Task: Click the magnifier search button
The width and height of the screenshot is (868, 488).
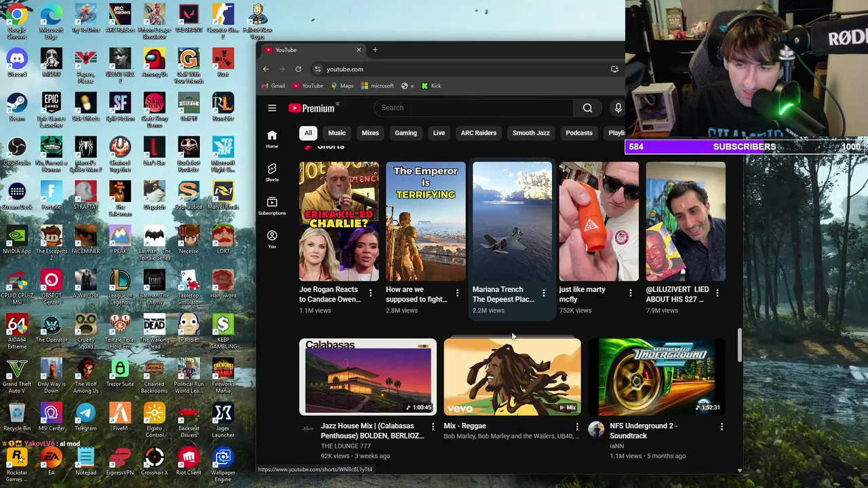Action: [x=587, y=108]
